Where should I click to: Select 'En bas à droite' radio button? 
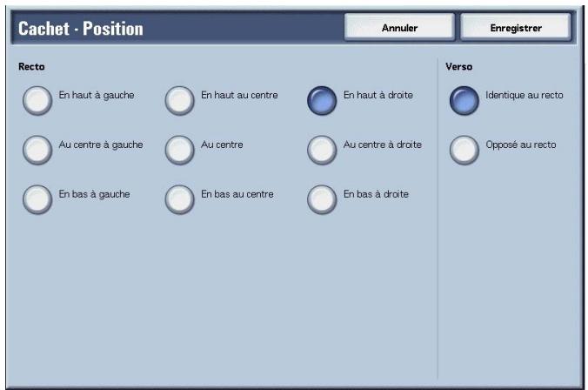click(323, 199)
